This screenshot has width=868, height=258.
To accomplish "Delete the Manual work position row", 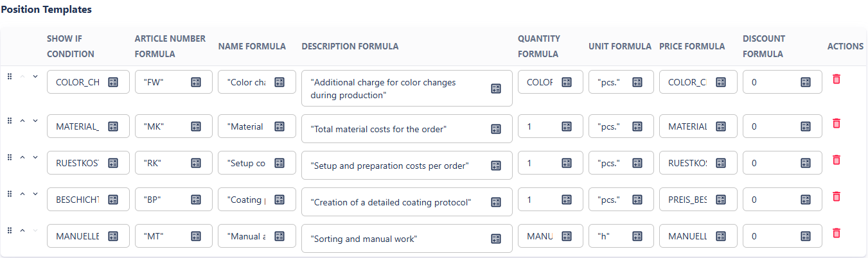I will (836, 233).
